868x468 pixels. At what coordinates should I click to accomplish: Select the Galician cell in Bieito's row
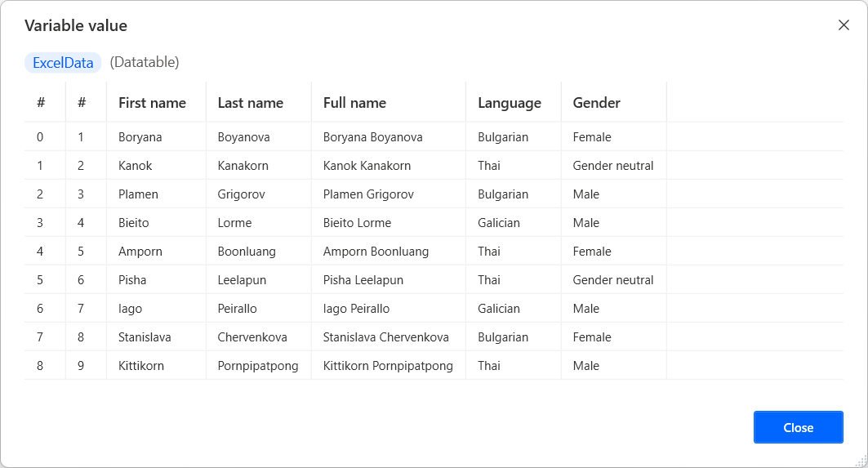(499, 223)
